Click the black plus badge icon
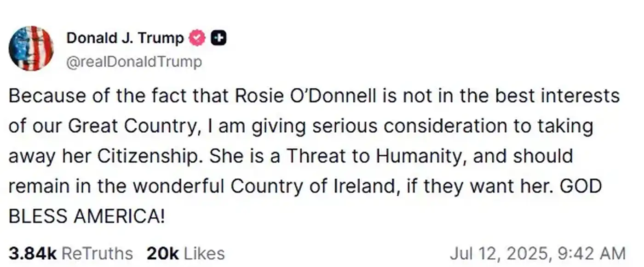The height and width of the screenshot is (267, 644). (x=218, y=39)
